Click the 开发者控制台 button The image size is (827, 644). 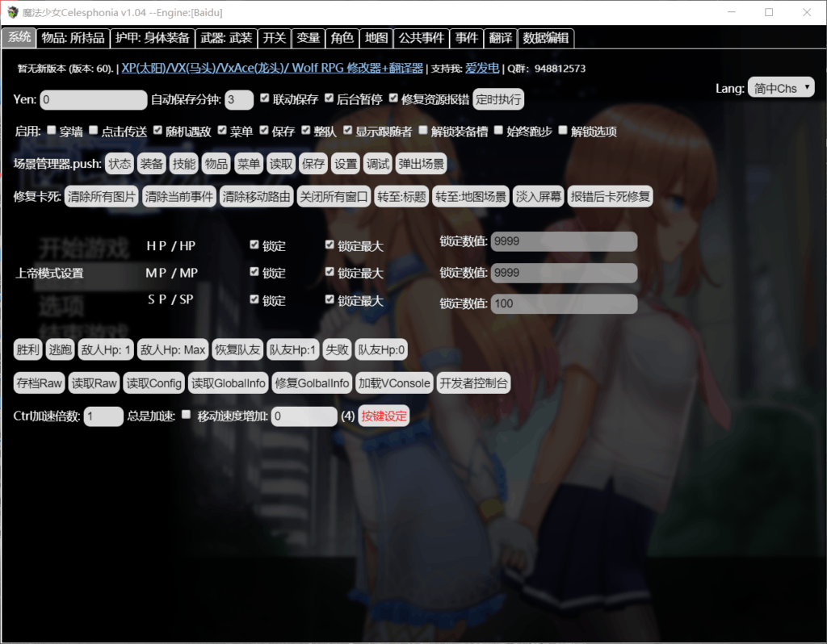point(473,383)
